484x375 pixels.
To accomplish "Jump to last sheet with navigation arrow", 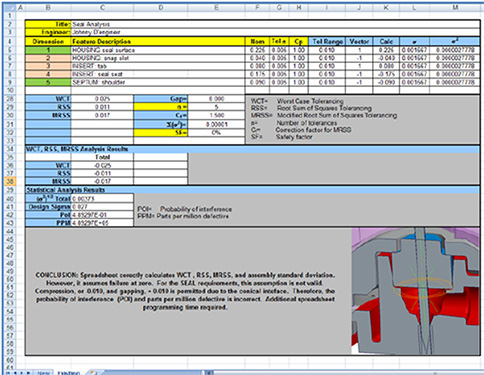I will [x=28, y=373].
